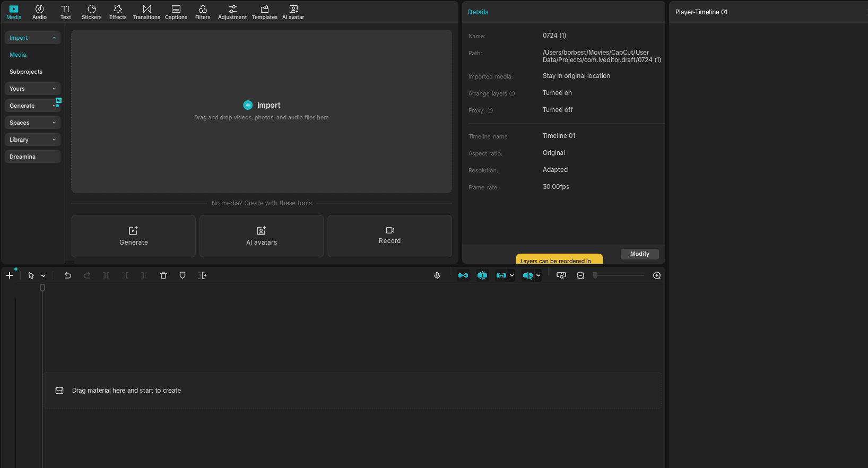The height and width of the screenshot is (468, 868).
Task: Click the marker shield icon
Action: pos(183,275)
